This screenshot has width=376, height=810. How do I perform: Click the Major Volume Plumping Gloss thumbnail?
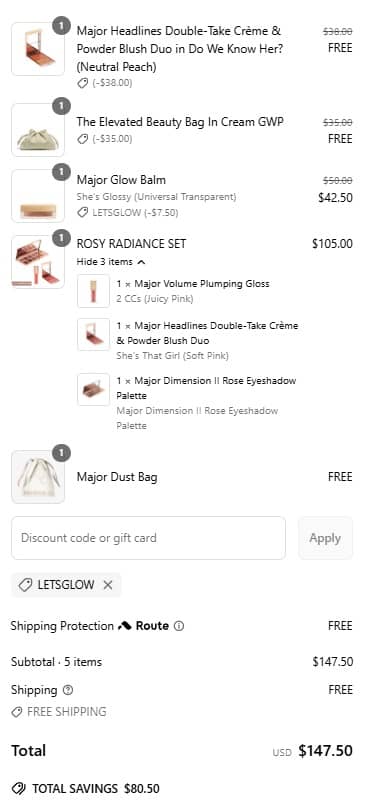point(93,291)
